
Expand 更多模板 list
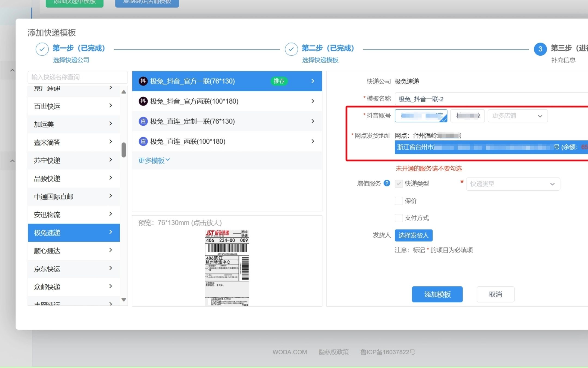click(x=154, y=160)
